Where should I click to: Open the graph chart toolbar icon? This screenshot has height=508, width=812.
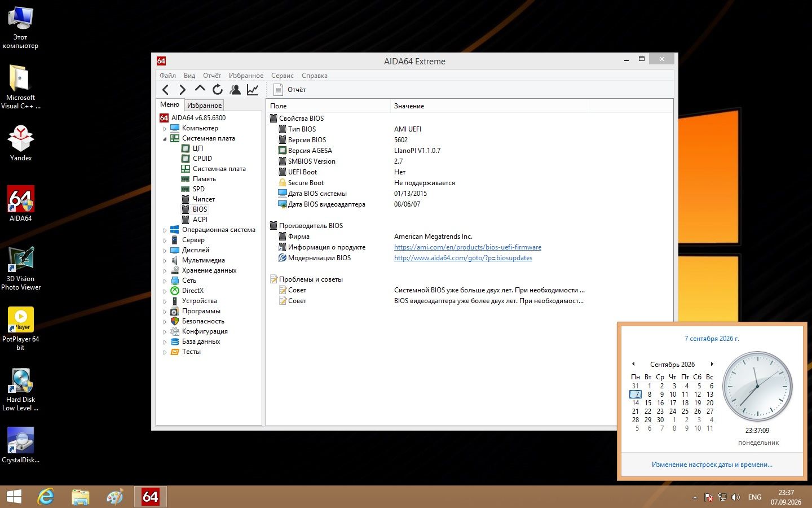tap(253, 89)
